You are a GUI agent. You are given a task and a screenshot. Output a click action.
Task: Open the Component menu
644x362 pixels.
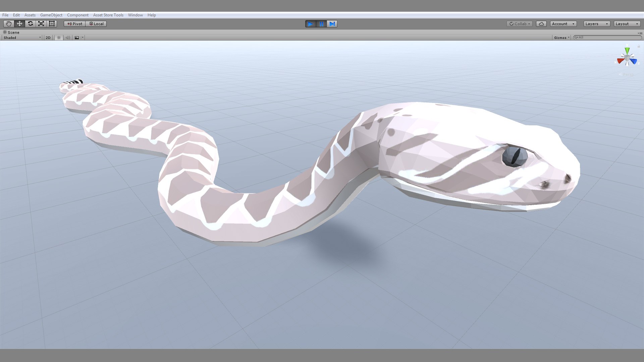tap(78, 15)
